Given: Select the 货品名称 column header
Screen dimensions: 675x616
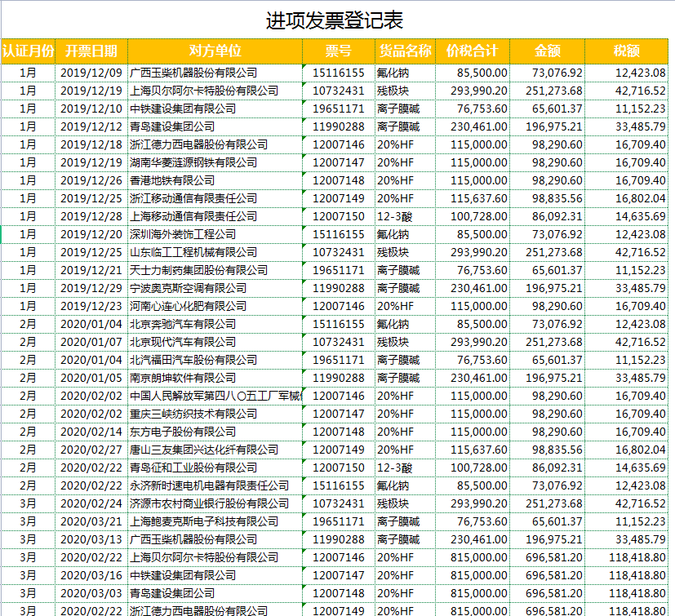Looking at the screenshot, I should (x=404, y=50).
